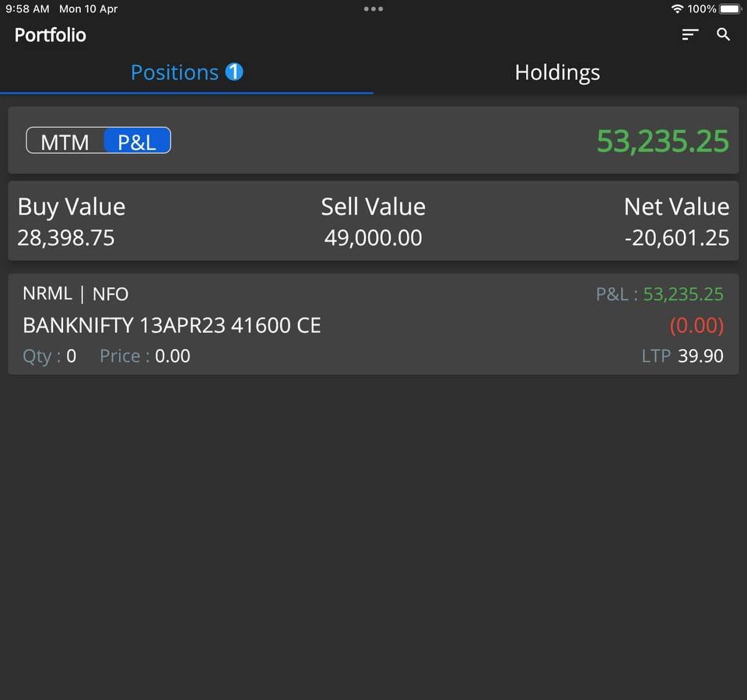Tap the Qty : 0 field
This screenshot has height=700, width=747.
pos(50,356)
